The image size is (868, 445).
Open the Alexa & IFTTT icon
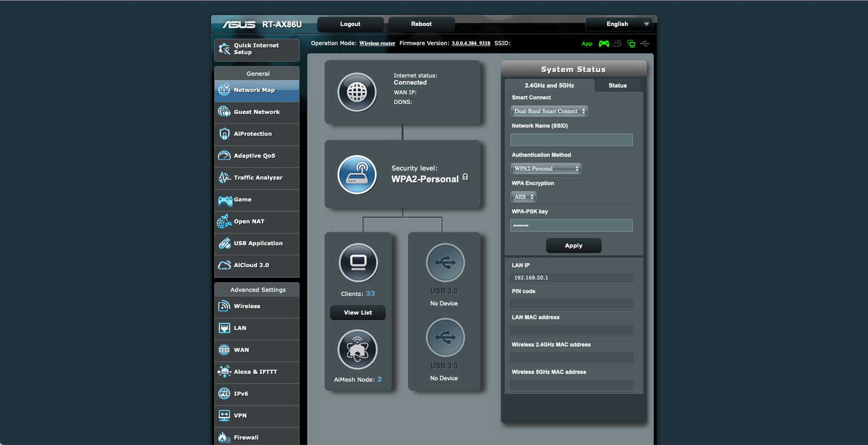tap(224, 372)
